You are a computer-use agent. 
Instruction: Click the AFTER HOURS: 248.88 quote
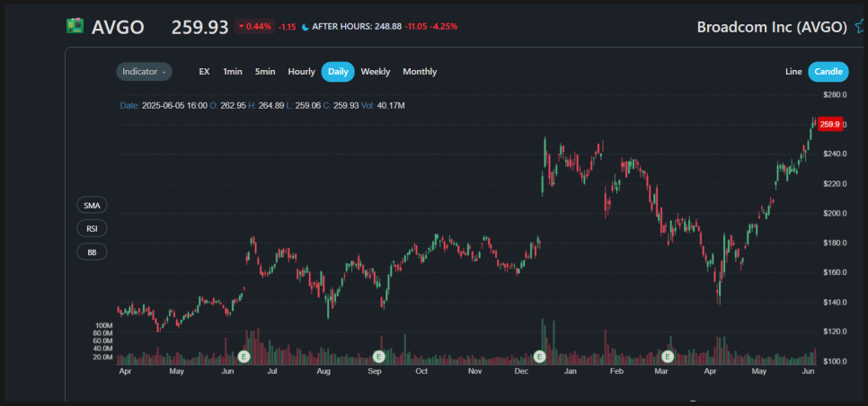pyautogui.click(x=357, y=27)
